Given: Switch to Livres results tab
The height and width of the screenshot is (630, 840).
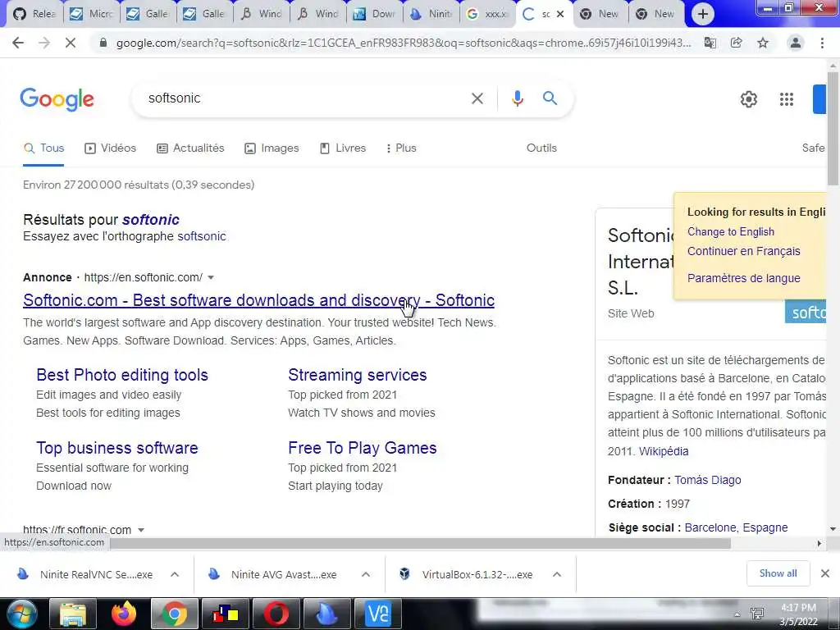Looking at the screenshot, I should tap(343, 148).
